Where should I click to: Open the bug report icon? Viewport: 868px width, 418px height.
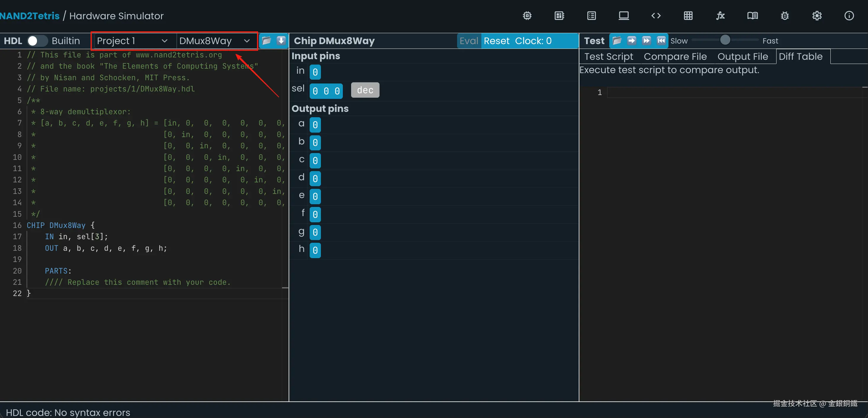pyautogui.click(x=785, y=16)
